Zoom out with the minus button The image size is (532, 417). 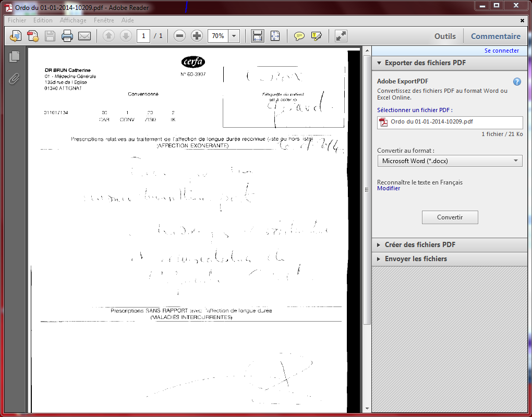click(x=180, y=36)
